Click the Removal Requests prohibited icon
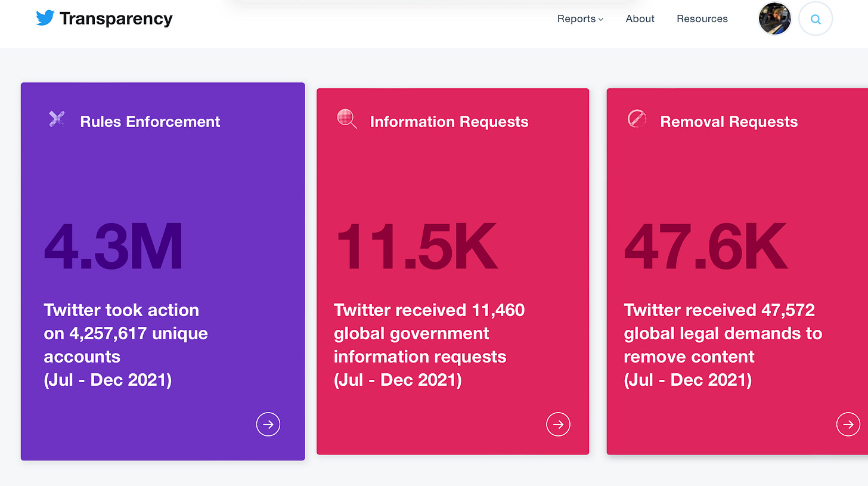The width and height of the screenshot is (868, 486). pyautogui.click(x=637, y=119)
